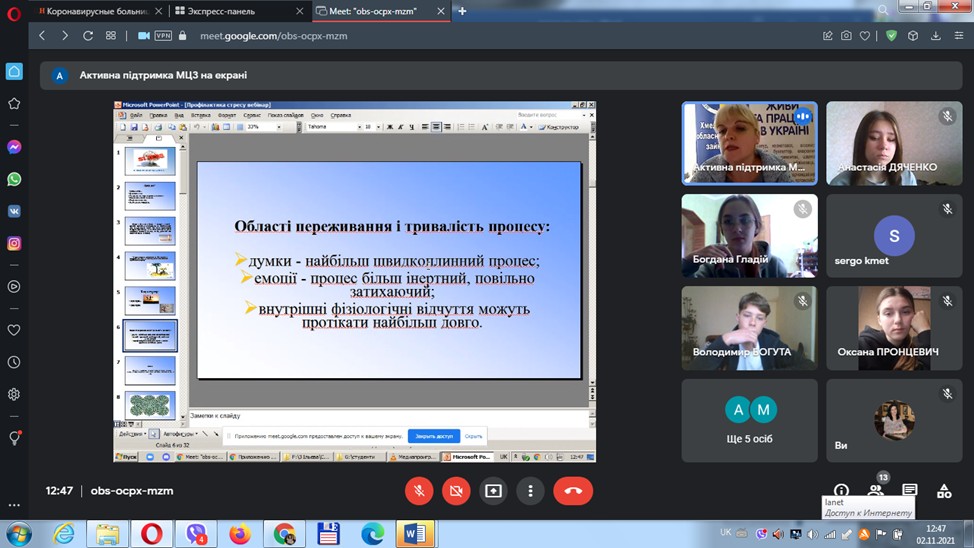Image resolution: width=974 pixels, height=548 pixels.
Task: Open Meet more options menu
Action: coord(530,491)
